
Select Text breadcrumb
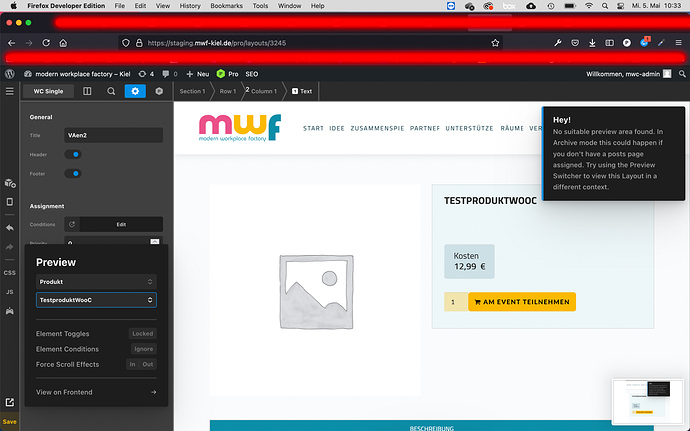tap(302, 91)
